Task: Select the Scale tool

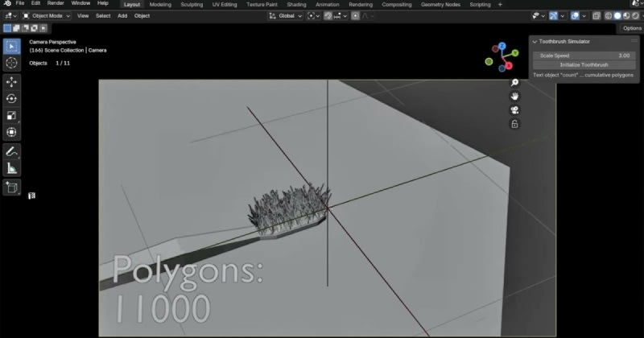Action: point(12,115)
